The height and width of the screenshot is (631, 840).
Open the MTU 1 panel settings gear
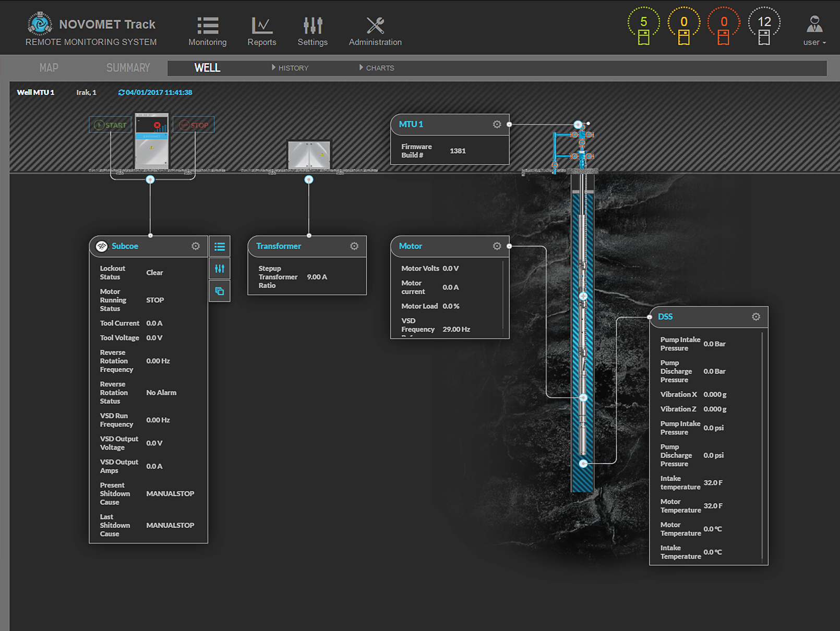point(497,124)
